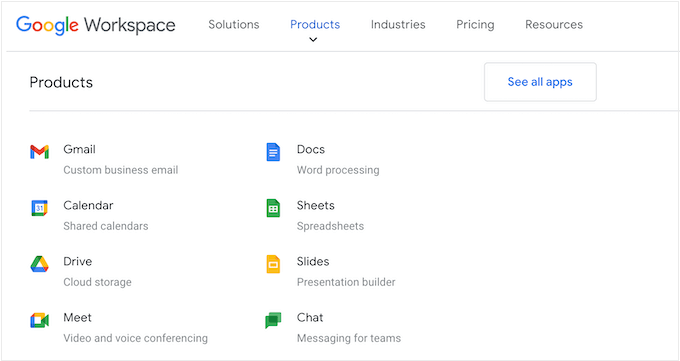Click the 'Custom business email' description
Screen dimensions: 680x361
pyautogui.click(x=121, y=170)
